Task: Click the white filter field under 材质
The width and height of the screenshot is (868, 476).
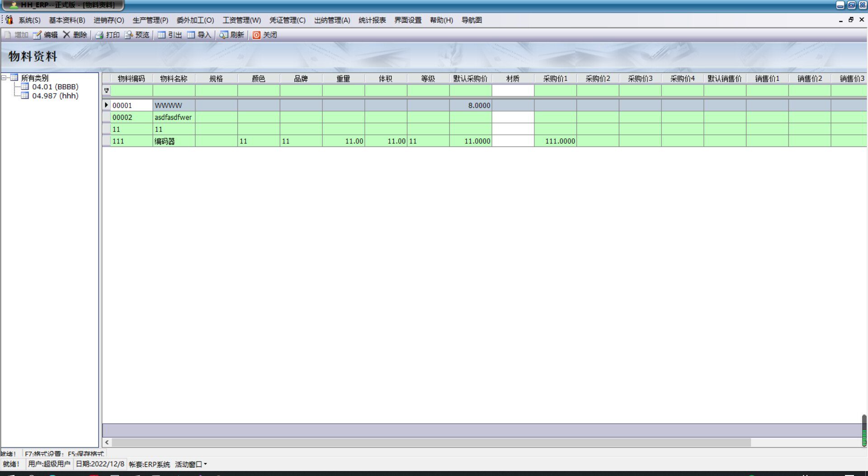Action: 513,90
